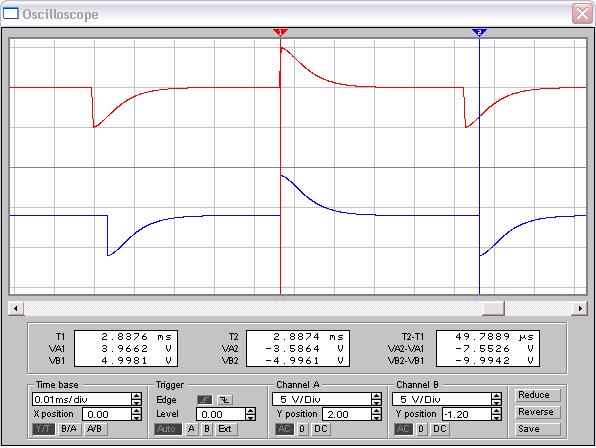Viewport: 596px width, 448px height.
Task: Click the Oscilloscope window icon in title bar
Action: tap(11, 13)
